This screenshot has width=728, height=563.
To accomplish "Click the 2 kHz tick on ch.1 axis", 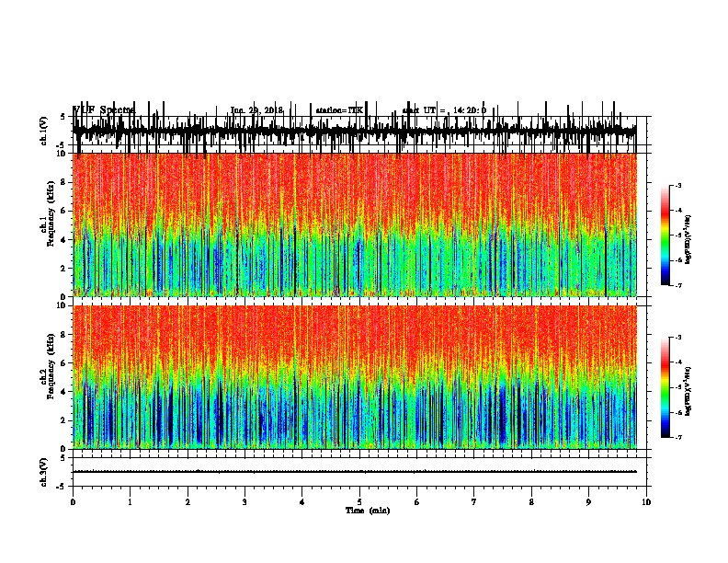I will coord(63,269).
